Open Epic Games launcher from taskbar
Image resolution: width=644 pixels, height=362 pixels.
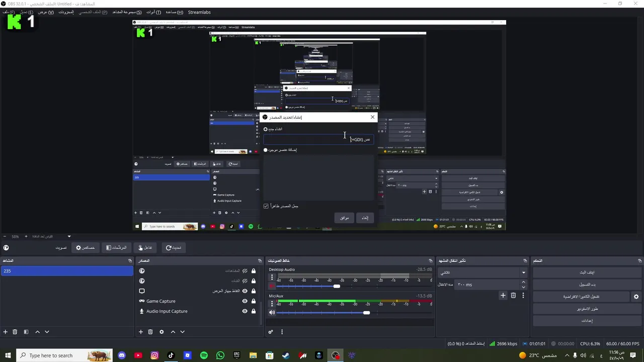click(x=236, y=355)
